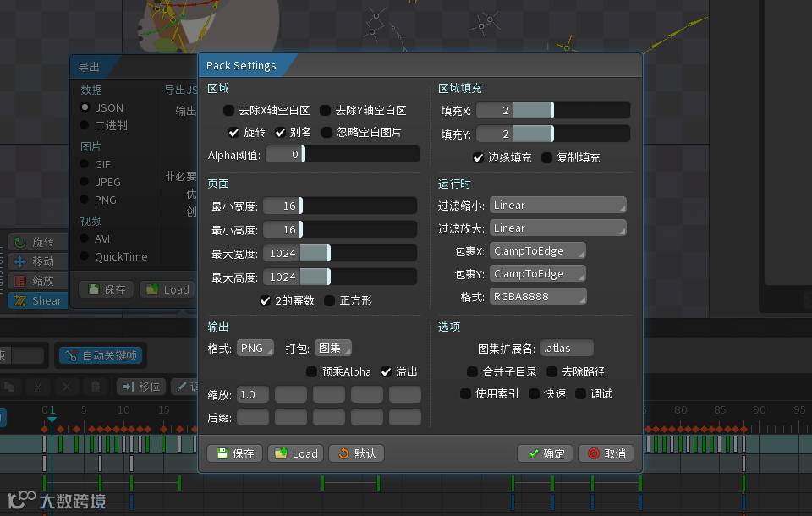Click 图集扩展名 .atlas field
812x516 pixels.
pyautogui.click(x=567, y=349)
